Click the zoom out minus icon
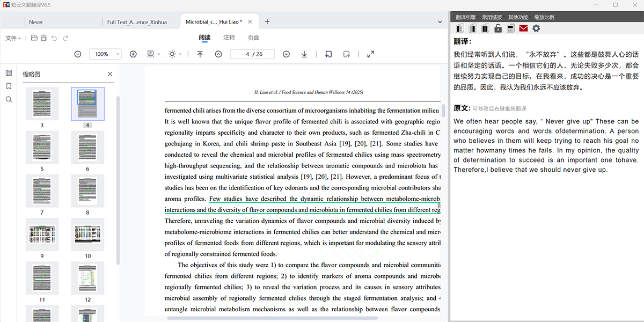Viewport: 644px width, 322px height. click(x=78, y=54)
